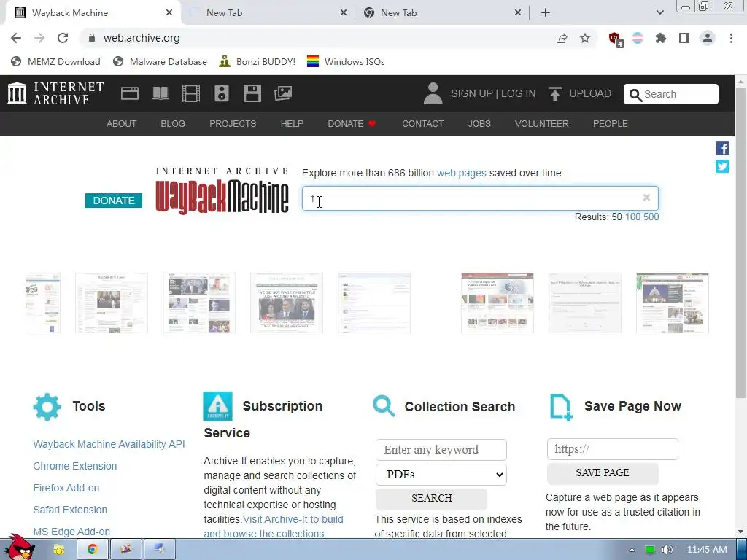Share on Facebook icon

(722, 148)
